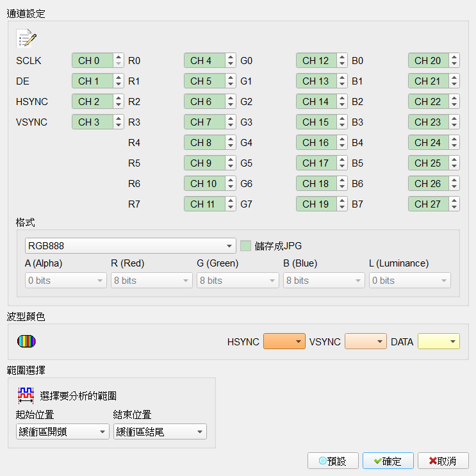
Task: Confirm with the 確定 button
Action: click(388, 461)
